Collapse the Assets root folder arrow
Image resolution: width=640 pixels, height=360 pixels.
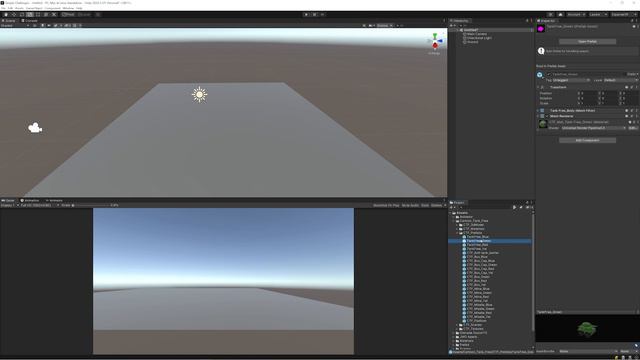(451, 213)
